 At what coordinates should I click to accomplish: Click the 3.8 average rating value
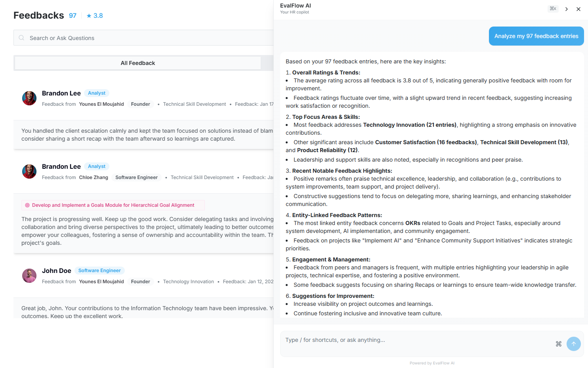pos(98,16)
